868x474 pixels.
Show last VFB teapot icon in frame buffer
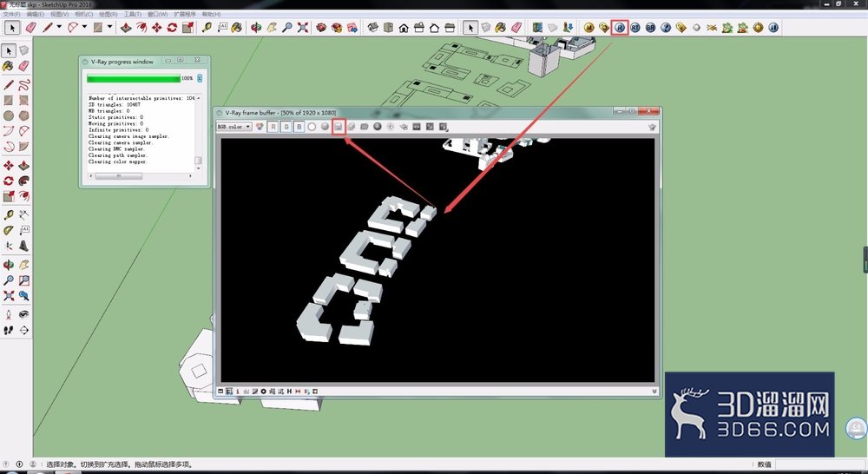652,127
